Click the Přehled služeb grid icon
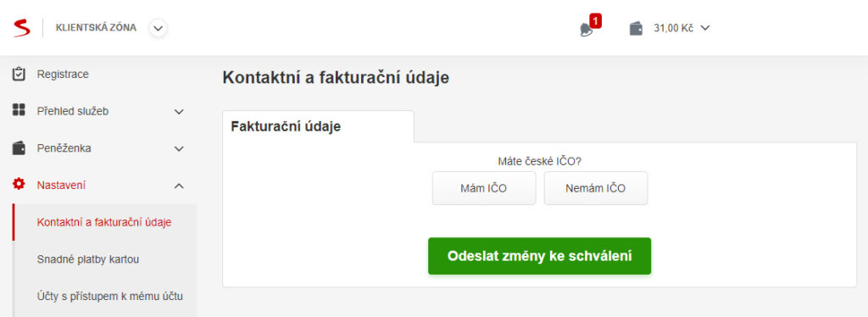Viewport: 868px width, 317px height. point(19,110)
